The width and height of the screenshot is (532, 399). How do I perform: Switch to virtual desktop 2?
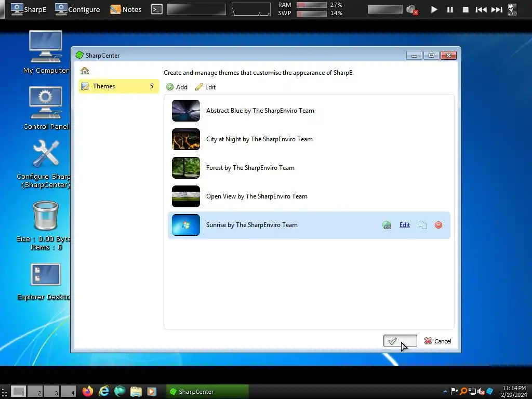pyautogui.click(x=35, y=391)
